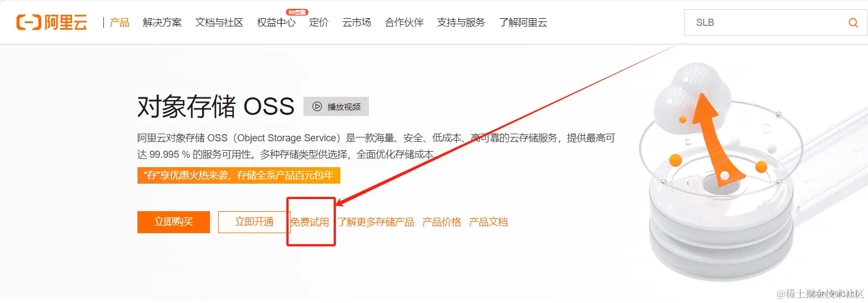
Task: Open the 了解阿里云 menu
Action: (x=523, y=23)
